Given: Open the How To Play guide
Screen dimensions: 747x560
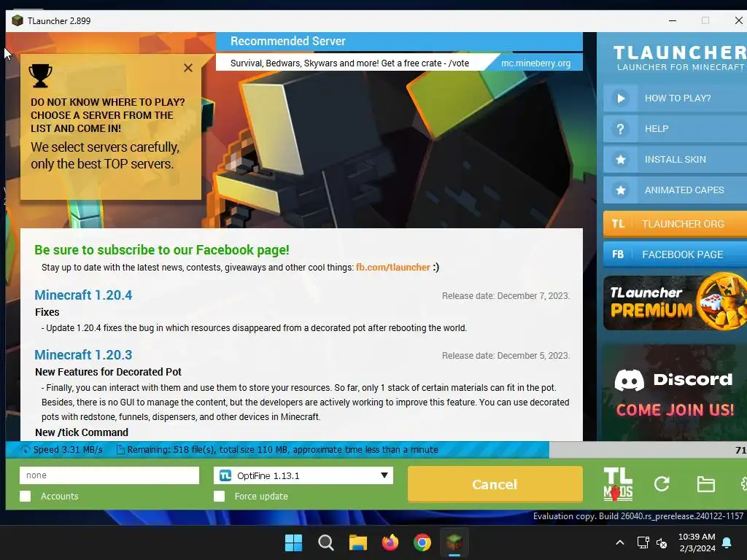Looking at the screenshot, I should [675, 98].
